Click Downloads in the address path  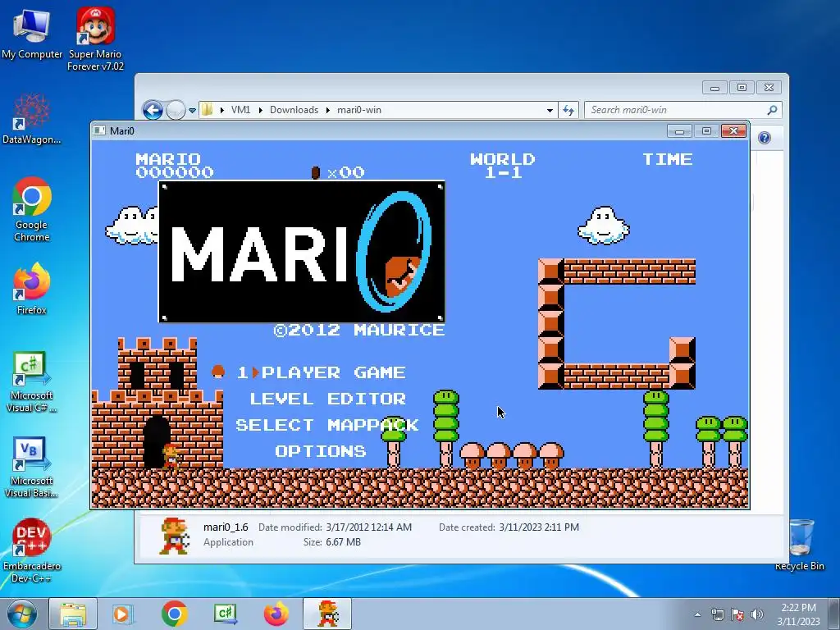click(x=294, y=110)
